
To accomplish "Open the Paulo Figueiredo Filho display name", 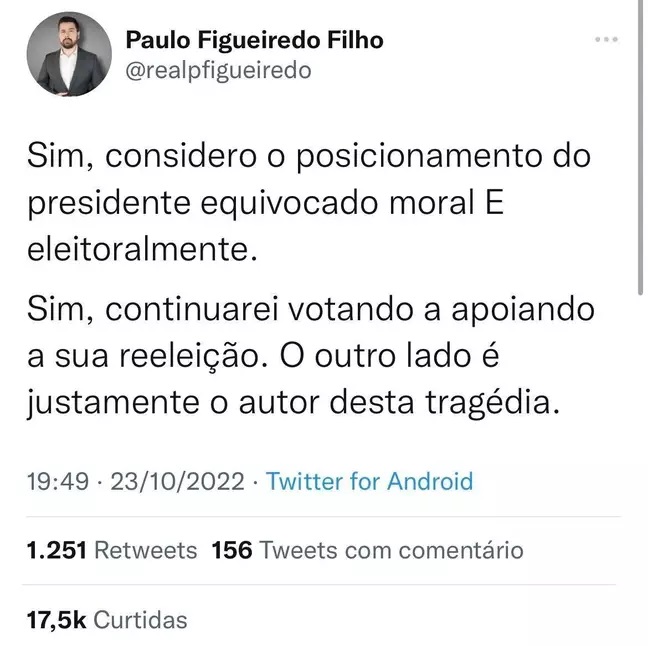I will [x=254, y=41].
